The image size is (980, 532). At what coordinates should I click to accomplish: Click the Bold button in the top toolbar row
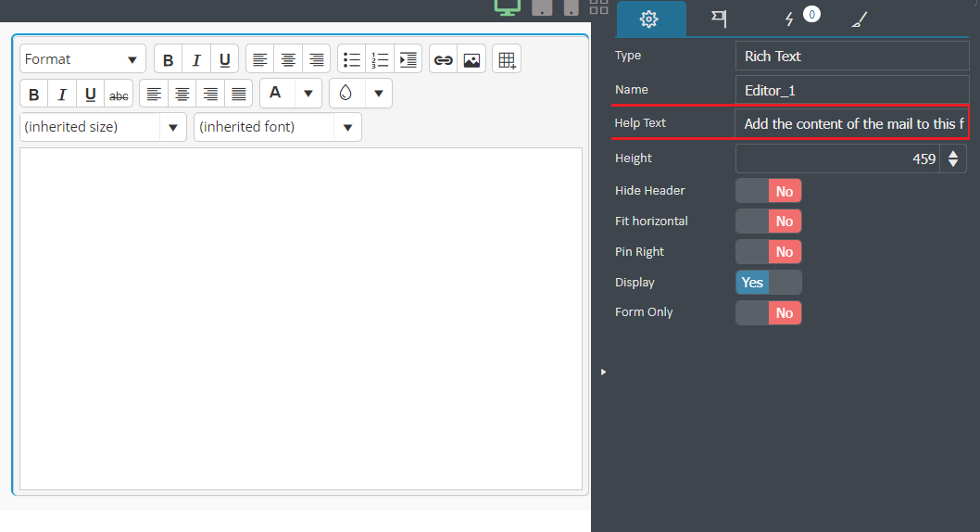(x=169, y=59)
